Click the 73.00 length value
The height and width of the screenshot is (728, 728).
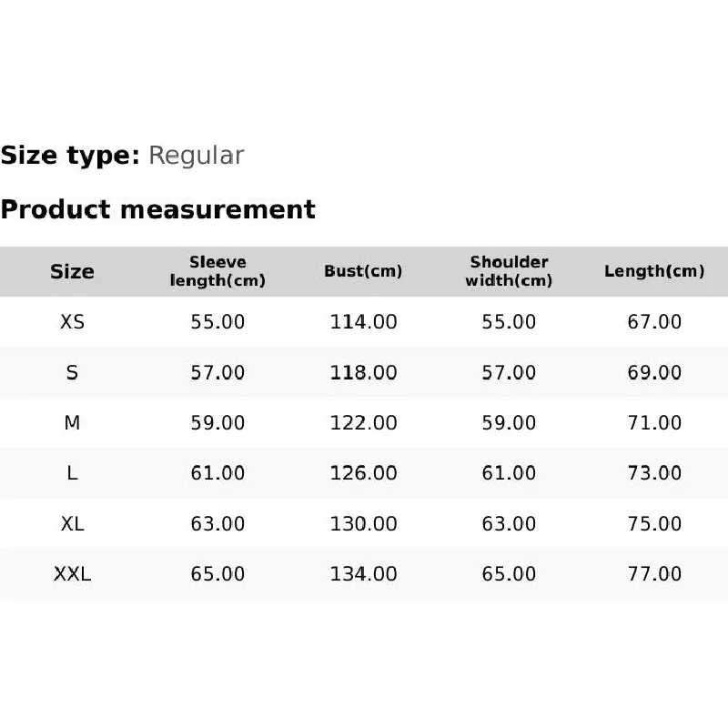654,473
